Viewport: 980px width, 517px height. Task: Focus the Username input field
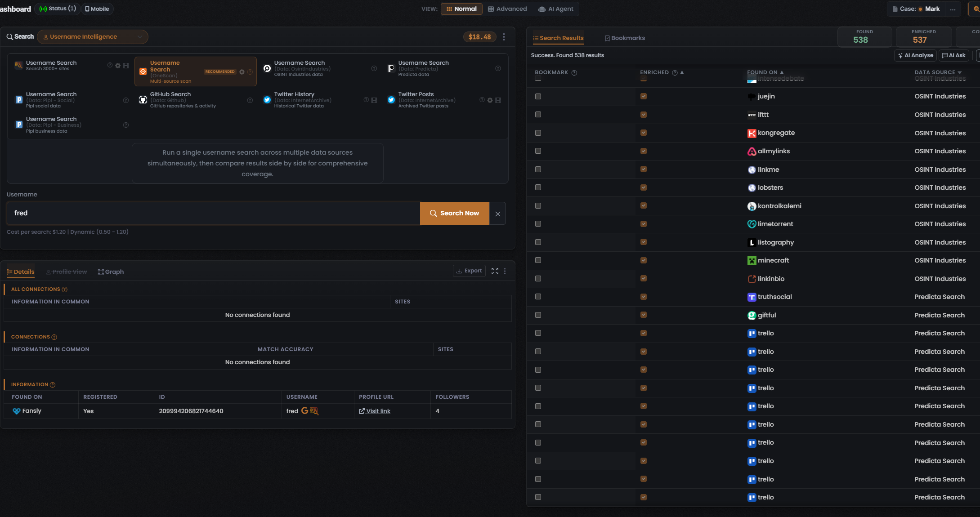[x=213, y=214]
